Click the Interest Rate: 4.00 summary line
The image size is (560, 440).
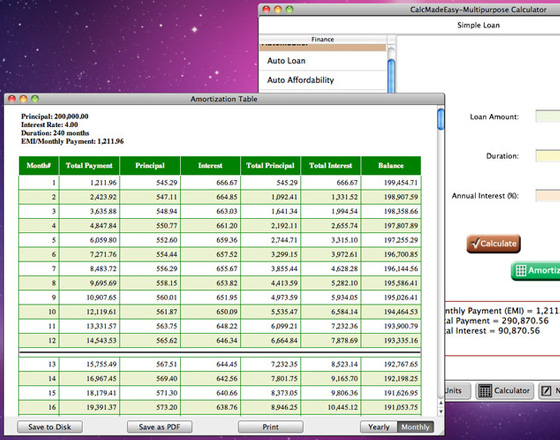[x=49, y=125]
